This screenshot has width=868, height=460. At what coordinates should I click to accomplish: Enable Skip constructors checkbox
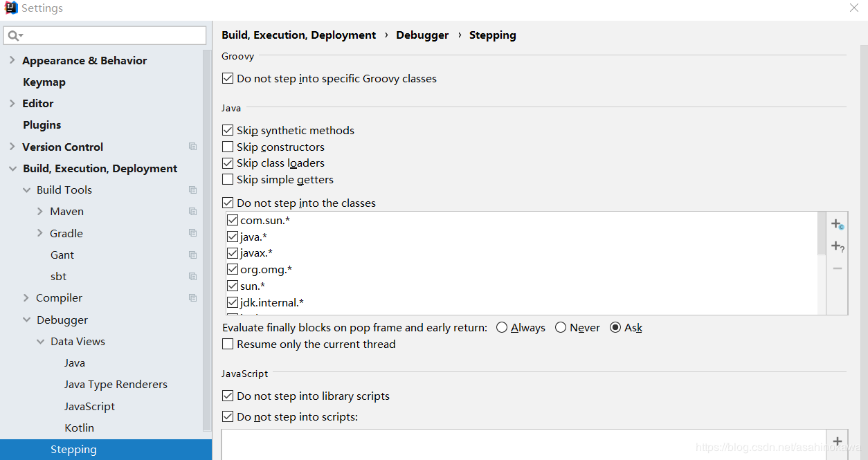[228, 147]
